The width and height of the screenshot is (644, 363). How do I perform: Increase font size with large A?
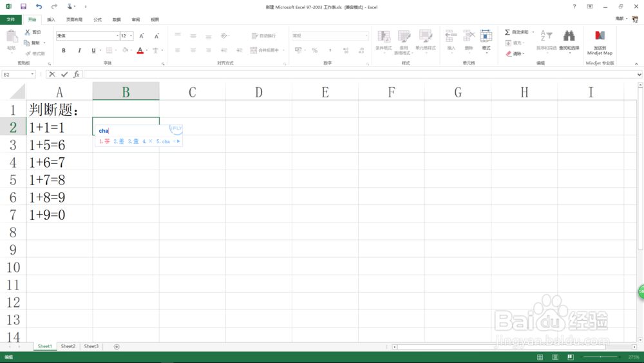tap(142, 35)
